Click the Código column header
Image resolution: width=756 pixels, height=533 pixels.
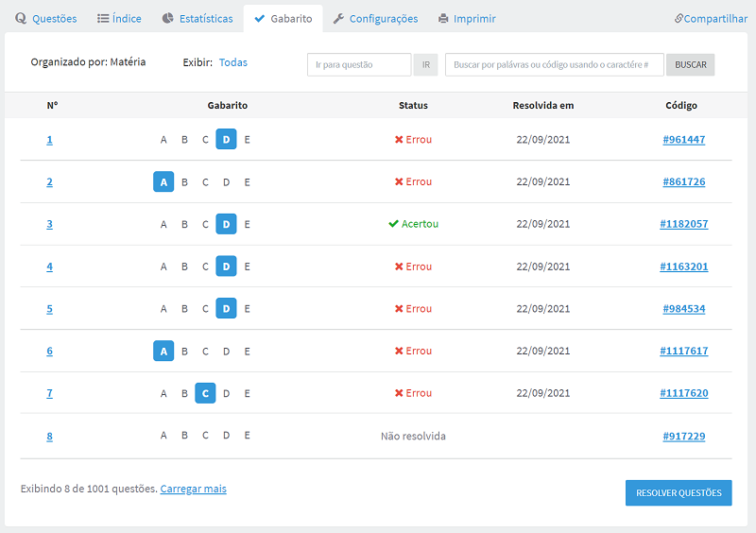point(681,105)
